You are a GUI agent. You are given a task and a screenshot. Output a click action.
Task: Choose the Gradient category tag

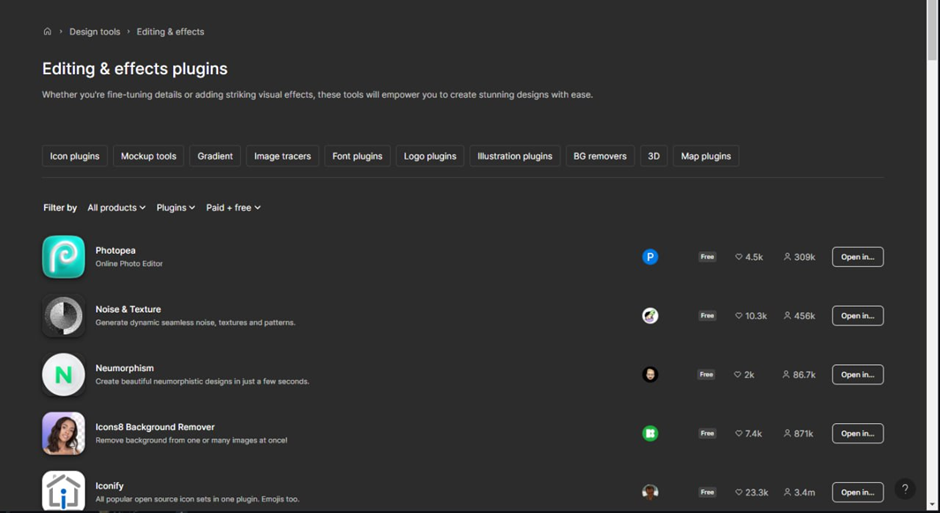pyautogui.click(x=215, y=156)
